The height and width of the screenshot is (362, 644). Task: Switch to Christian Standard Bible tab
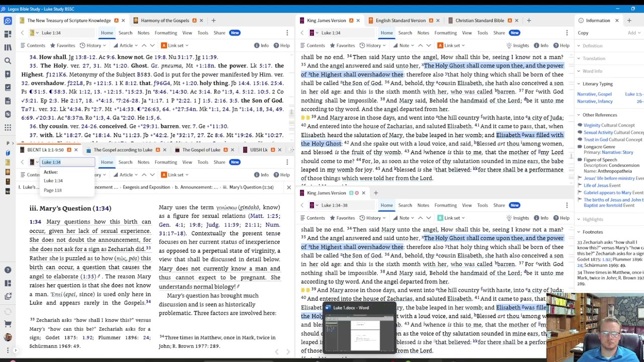click(x=479, y=21)
